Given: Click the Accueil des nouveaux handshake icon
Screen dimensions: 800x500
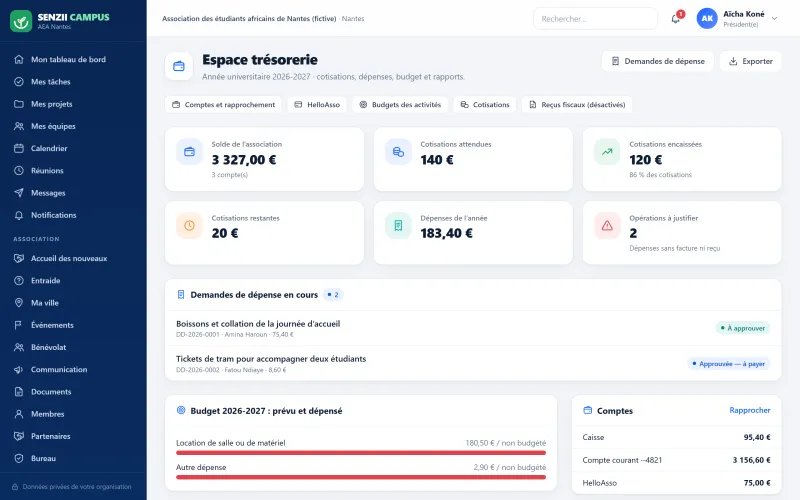Looking at the screenshot, I should 19,258.
